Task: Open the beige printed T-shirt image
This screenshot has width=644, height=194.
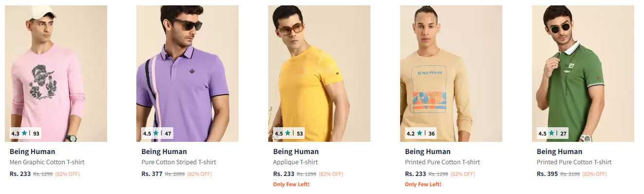Action: pos(451,74)
